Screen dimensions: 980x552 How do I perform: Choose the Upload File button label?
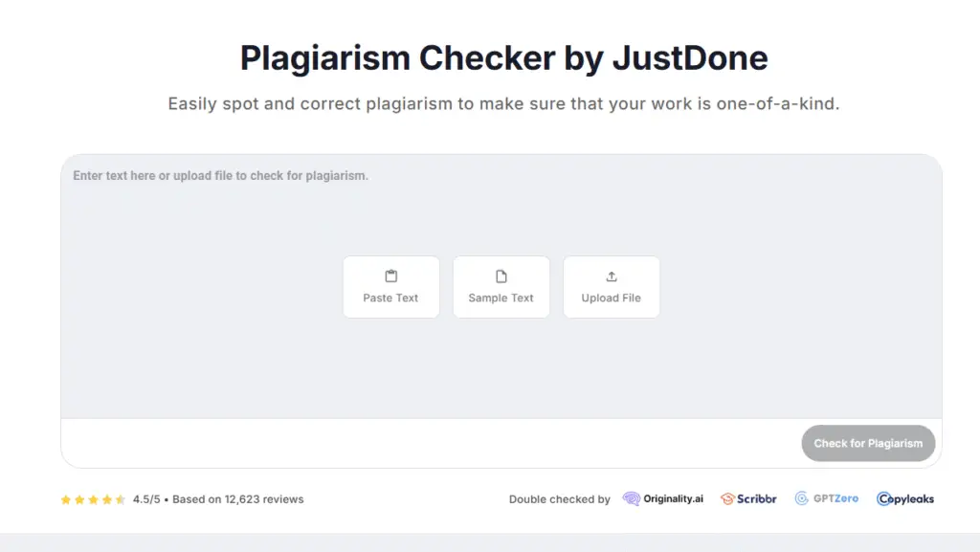(x=612, y=298)
